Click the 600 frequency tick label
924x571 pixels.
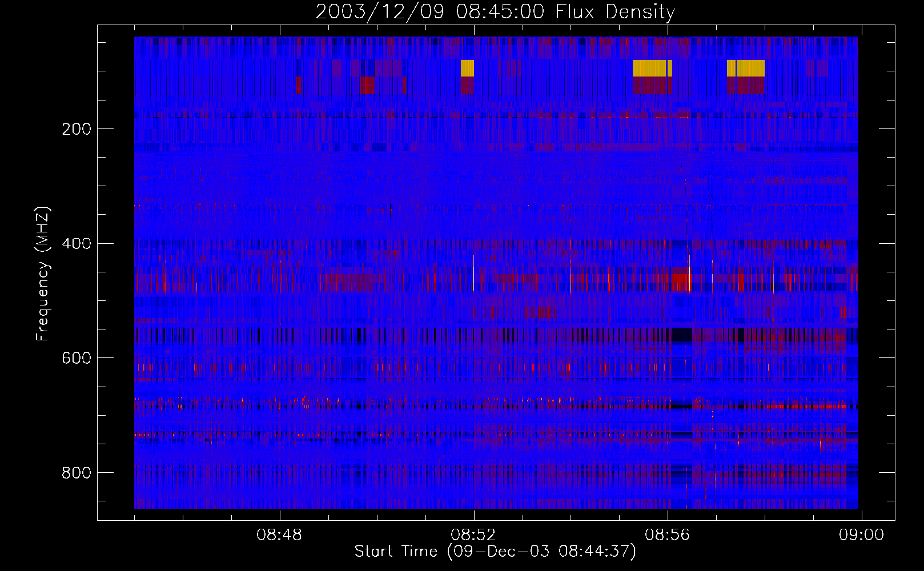[x=77, y=358]
